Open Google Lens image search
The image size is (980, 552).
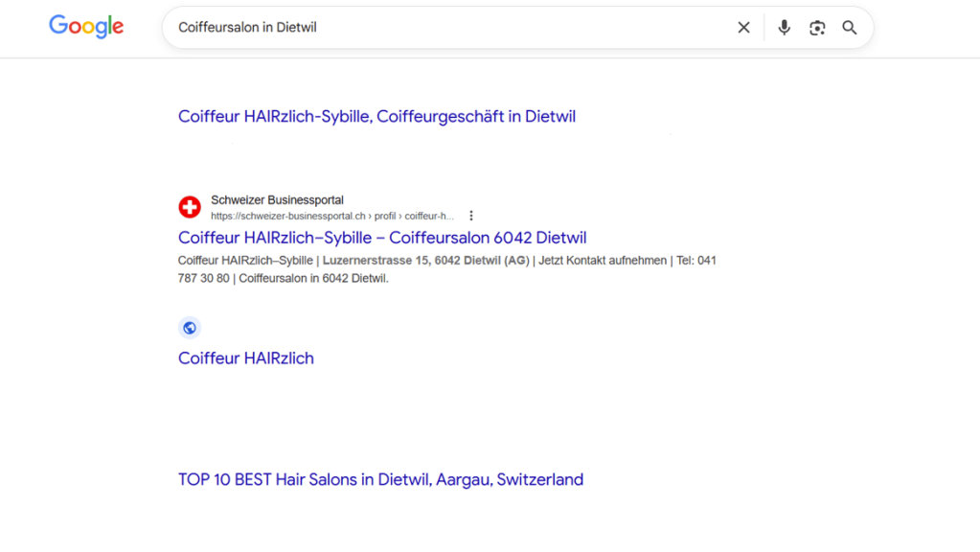click(x=816, y=28)
